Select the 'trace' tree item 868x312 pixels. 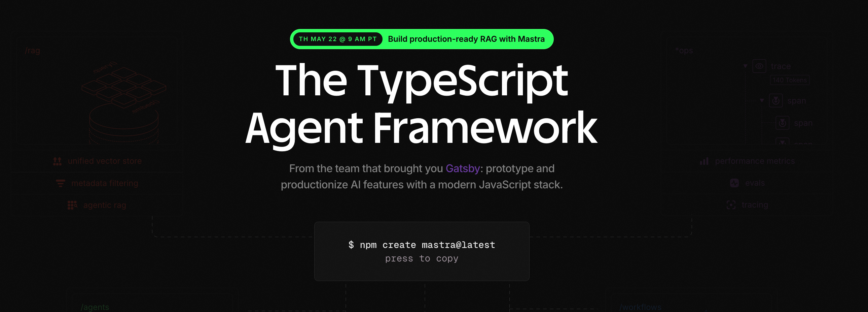(781, 66)
